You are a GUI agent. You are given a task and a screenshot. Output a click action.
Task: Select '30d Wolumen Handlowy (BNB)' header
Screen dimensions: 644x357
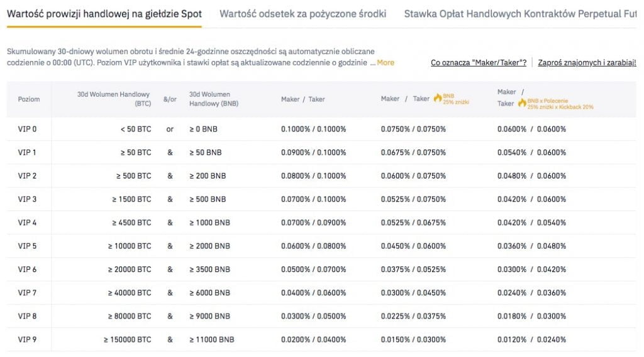[x=214, y=99]
